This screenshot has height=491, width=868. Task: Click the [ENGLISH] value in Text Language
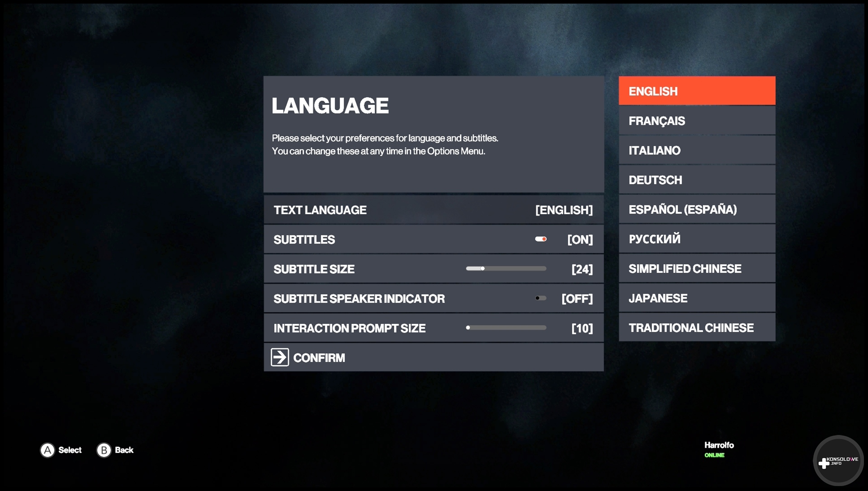point(564,210)
